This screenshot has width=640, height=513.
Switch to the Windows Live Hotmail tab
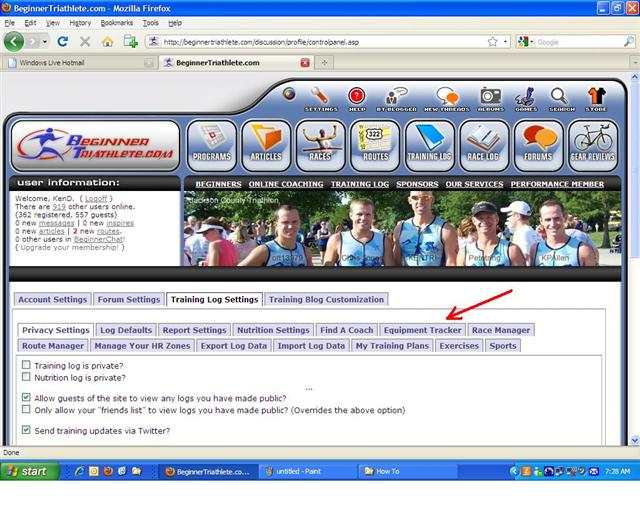point(80,63)
